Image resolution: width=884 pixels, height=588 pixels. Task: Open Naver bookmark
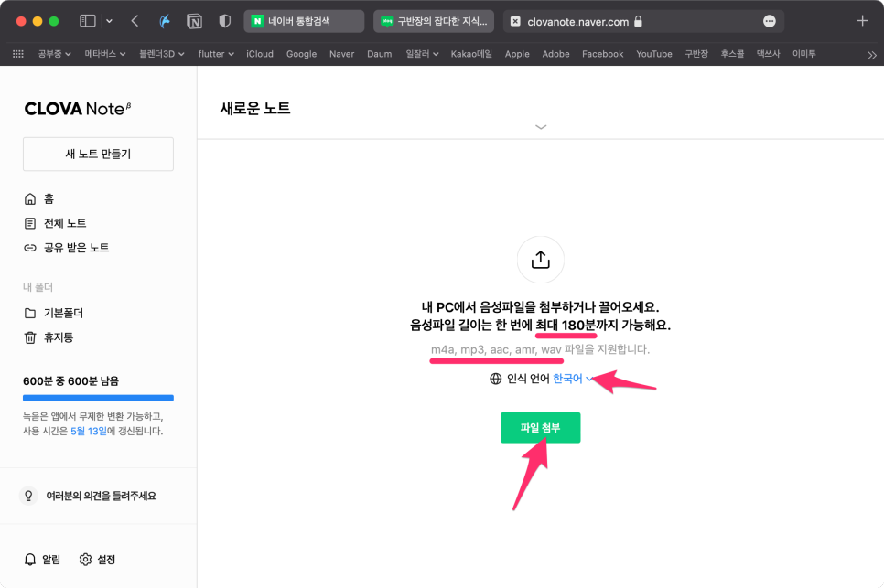coord(341,54)
